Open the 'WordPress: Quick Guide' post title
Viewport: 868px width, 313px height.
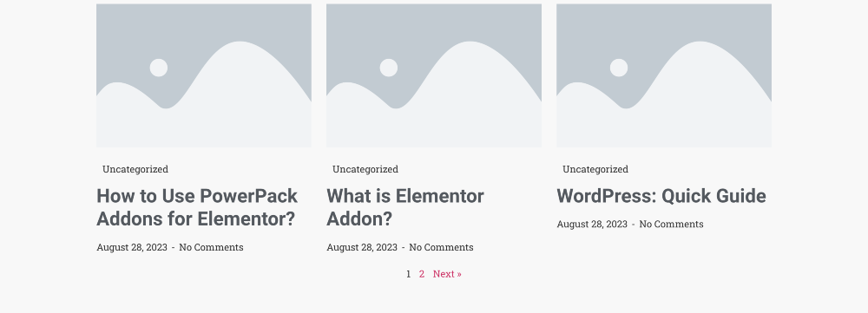tap(661, 196)
